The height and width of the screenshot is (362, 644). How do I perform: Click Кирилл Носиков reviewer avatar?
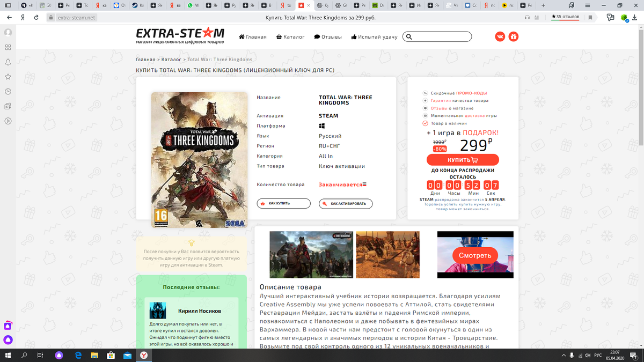(158, 311)
